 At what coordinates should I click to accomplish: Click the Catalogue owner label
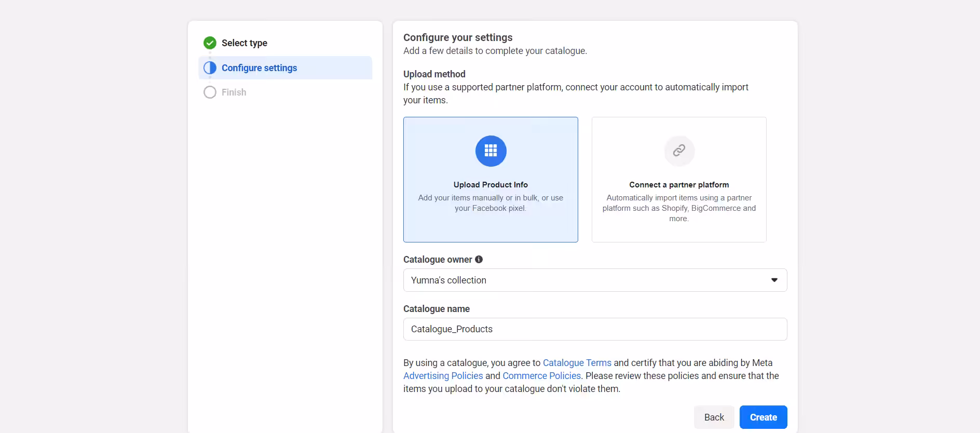[x=438, y=260]
